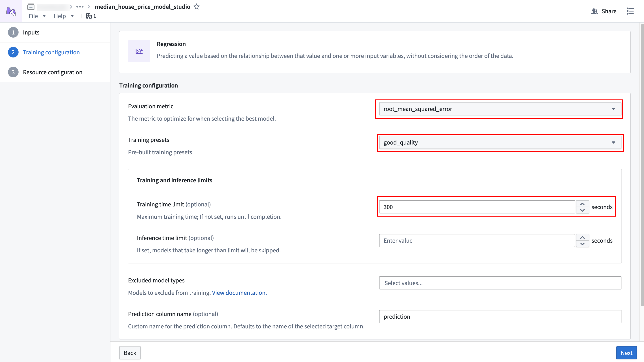Star the median_house_price_model_studio favorite icon
Viewport: 644px width, 362px height.
pyautogui.click(x=197, y=7)
